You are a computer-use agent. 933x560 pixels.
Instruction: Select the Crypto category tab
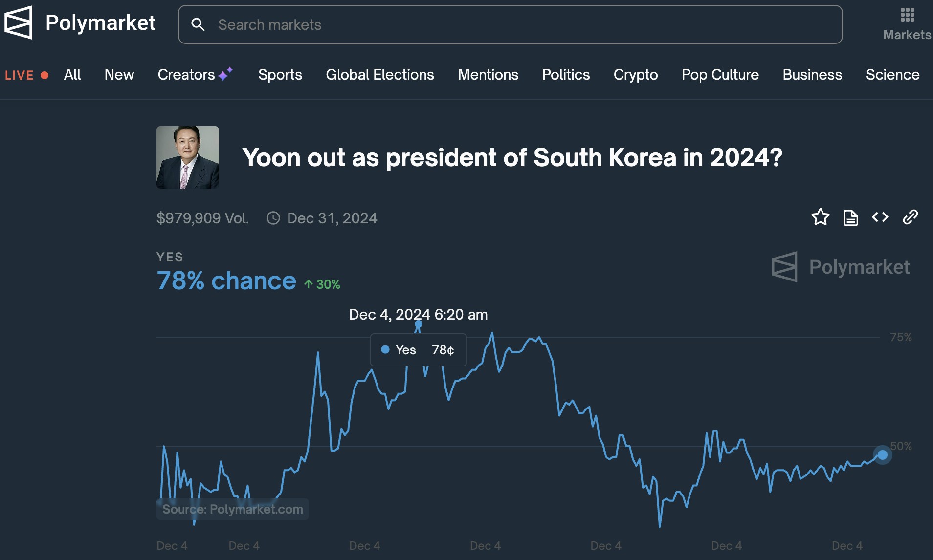pyautogui.click(x=635, y=75)
